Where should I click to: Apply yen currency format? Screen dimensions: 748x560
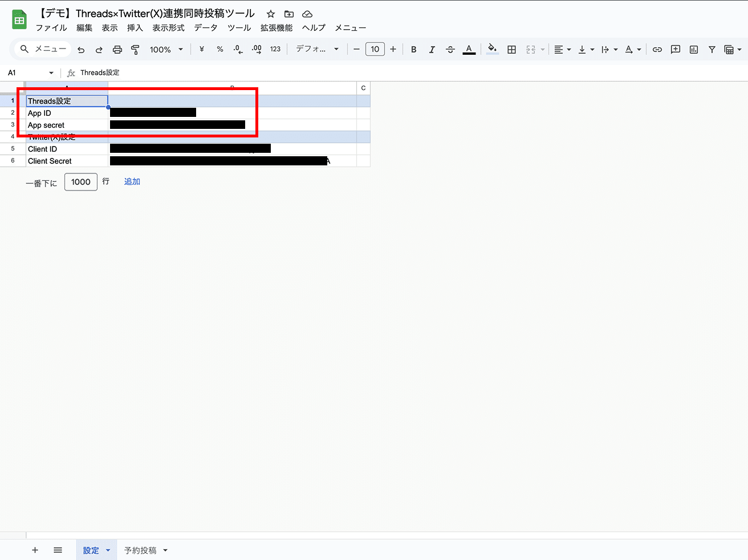pyautogui.click(x=202, y=50)
